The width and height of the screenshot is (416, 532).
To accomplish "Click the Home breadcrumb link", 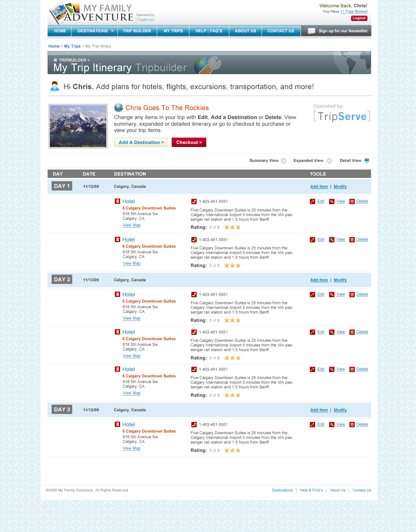I will 54,46.
